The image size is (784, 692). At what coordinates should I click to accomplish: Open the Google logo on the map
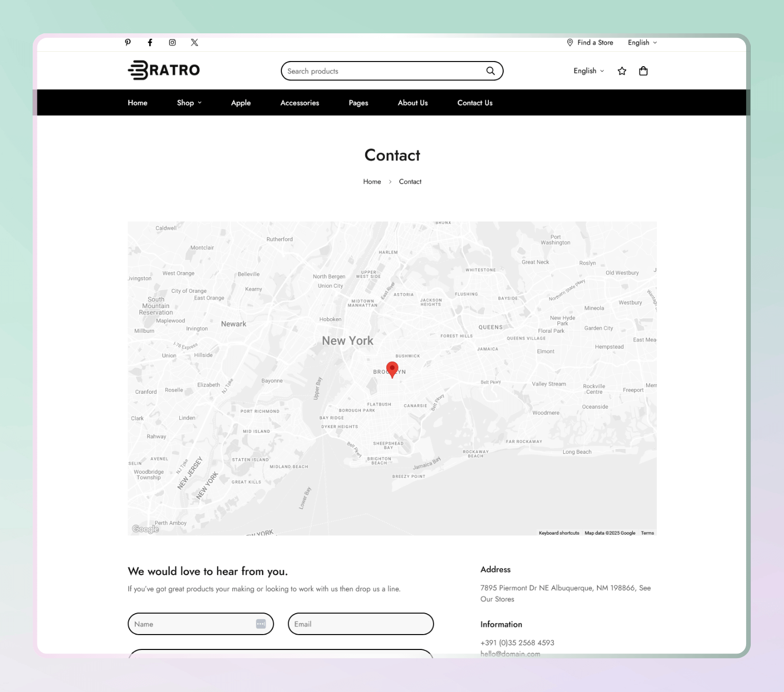(146, 529)
